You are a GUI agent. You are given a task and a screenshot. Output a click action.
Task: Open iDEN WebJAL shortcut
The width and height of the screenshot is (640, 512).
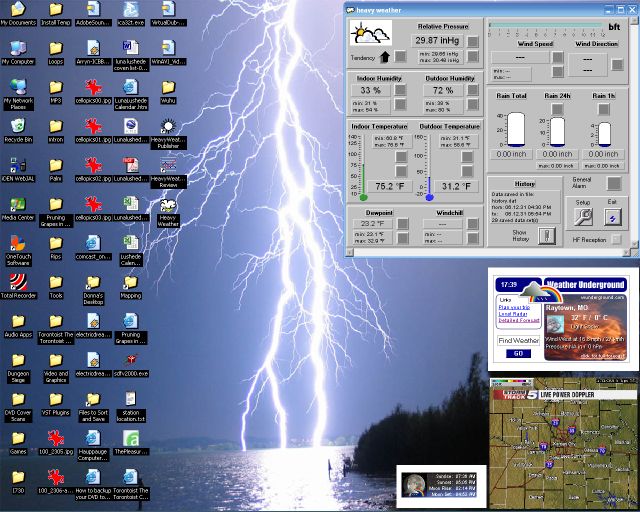pyautogui.click(x=18, y=170)
